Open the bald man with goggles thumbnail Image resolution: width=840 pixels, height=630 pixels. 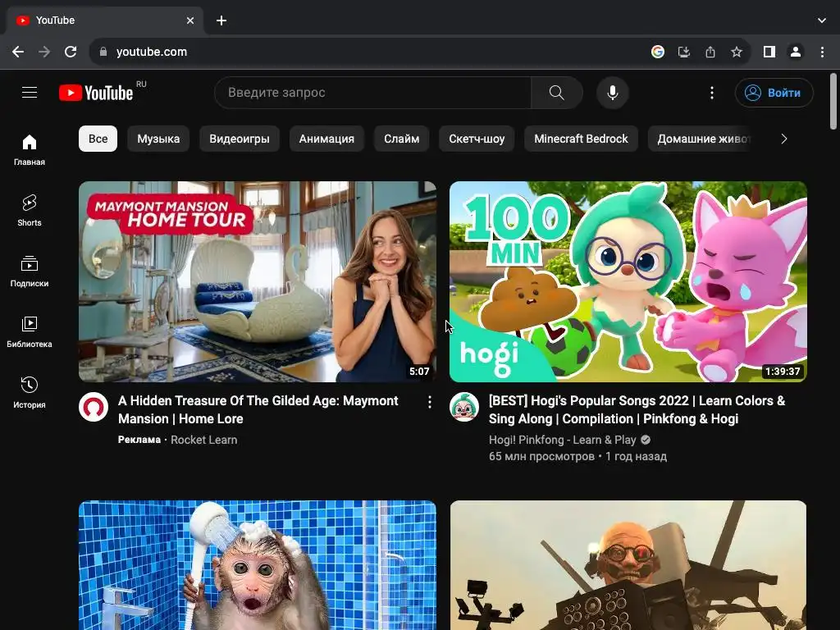pyautogui.click(x=628, y=565)
